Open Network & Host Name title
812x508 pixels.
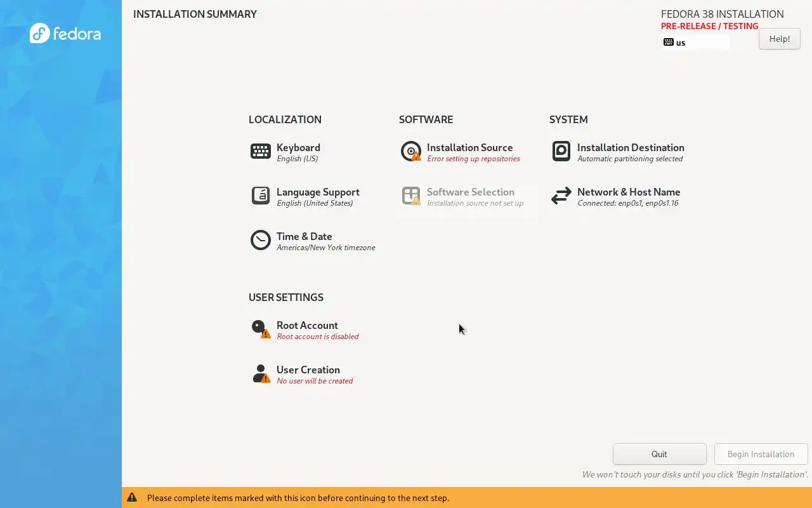629,192
